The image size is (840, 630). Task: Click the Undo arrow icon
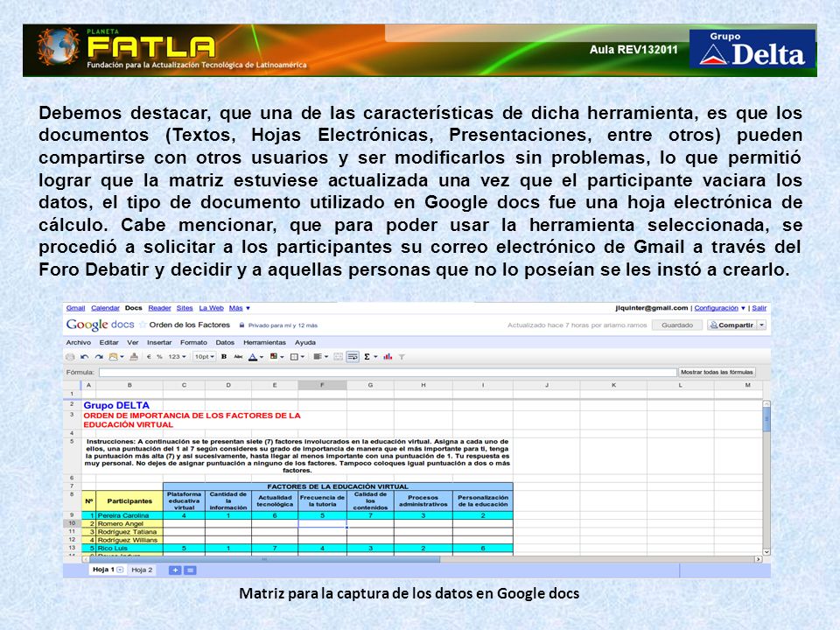[84, 357]
